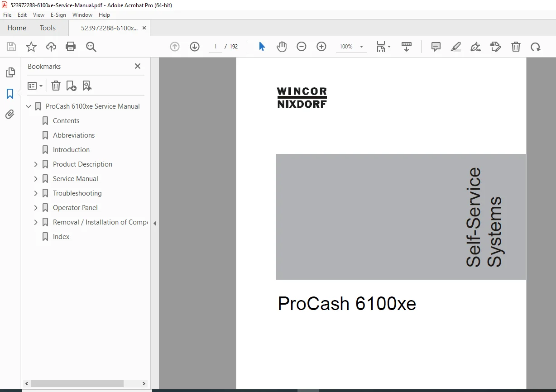The height and width of the screenshot is (392, 556).
Task: Open the zoom level dropdown
Action: [x=361, y=47]
